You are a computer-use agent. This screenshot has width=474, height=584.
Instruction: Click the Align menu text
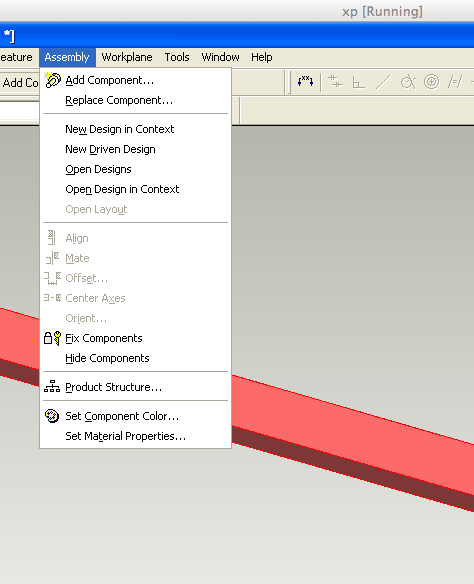click(77, 238)
